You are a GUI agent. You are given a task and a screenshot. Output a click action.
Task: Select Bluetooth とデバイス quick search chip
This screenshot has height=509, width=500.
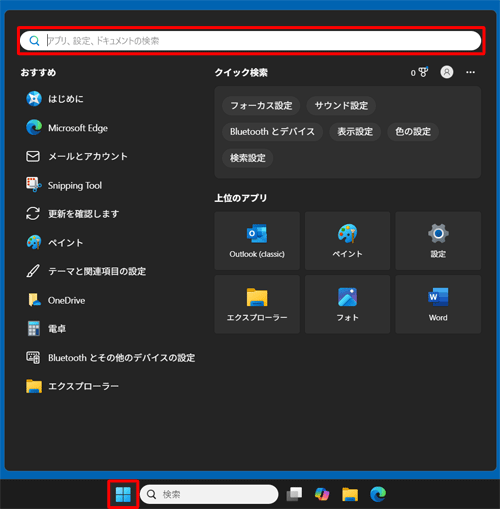tap(272, 132)
